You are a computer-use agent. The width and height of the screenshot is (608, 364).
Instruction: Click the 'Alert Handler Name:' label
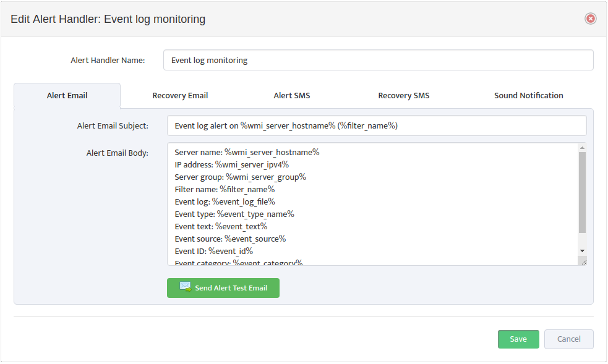[x=108, y=61]
